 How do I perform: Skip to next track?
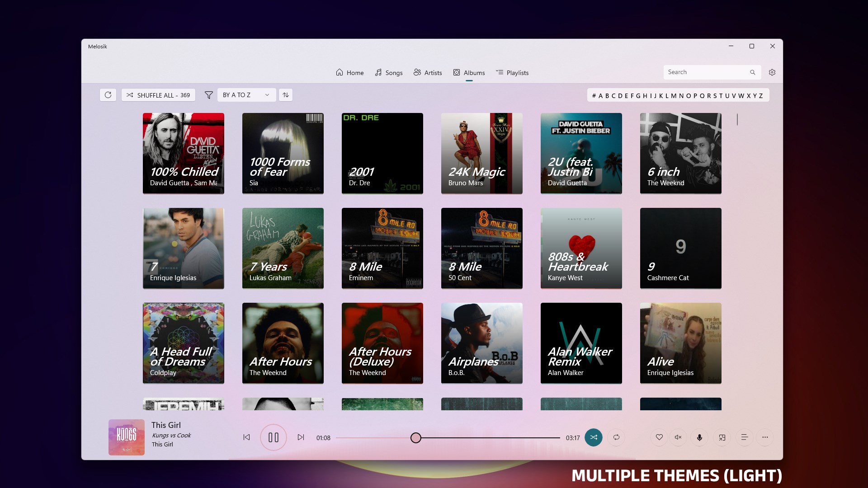tap(301, 437)
